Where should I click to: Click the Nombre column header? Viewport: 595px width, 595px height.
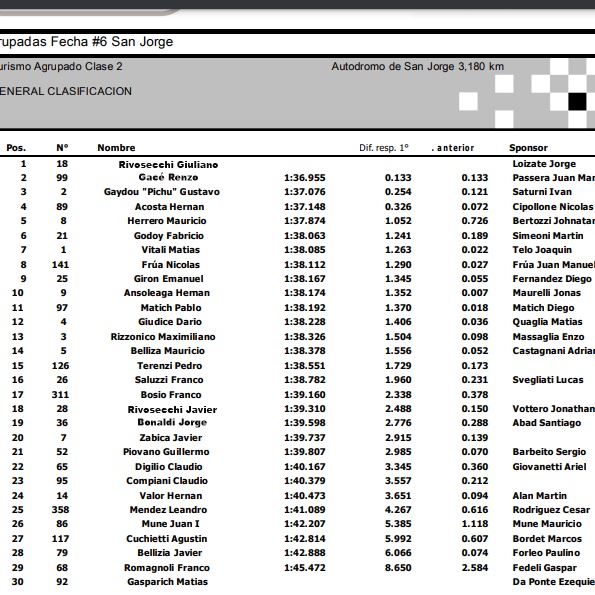click(116, 148)
